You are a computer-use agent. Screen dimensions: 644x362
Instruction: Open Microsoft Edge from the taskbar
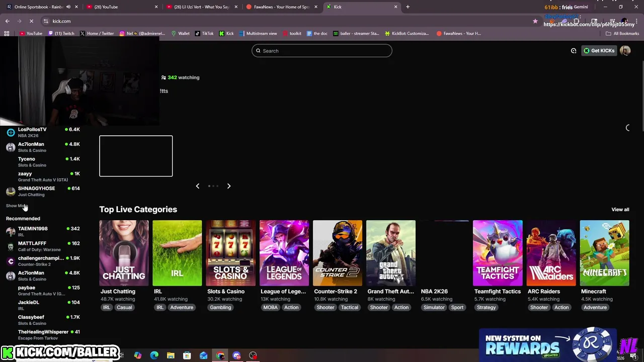pyautogui.click(x=154, y=356)
